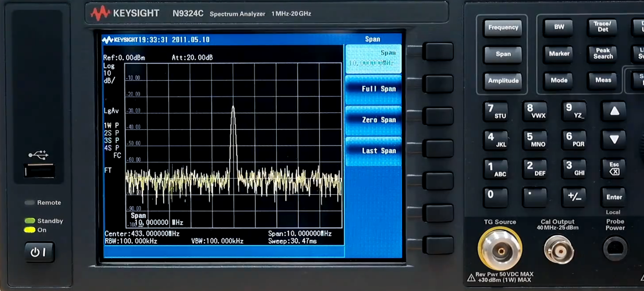The width and height of the screenshot is (644, 291).
Task: Click the Standby indicator LED
Action: click(30, 221)
